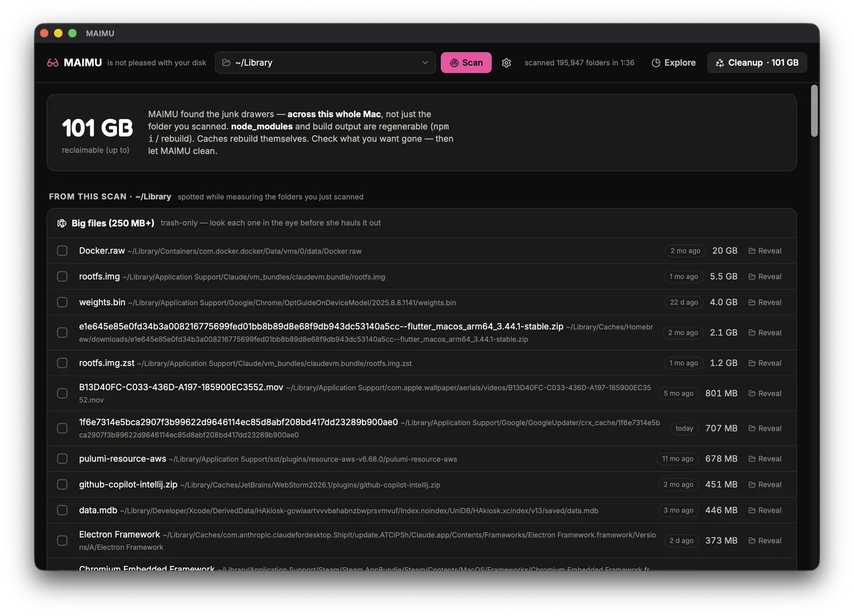The height and width of the screenshot is (616, 854).
Task: Reveal the 707 MB crx_cache file
Action: pos(765,428)
